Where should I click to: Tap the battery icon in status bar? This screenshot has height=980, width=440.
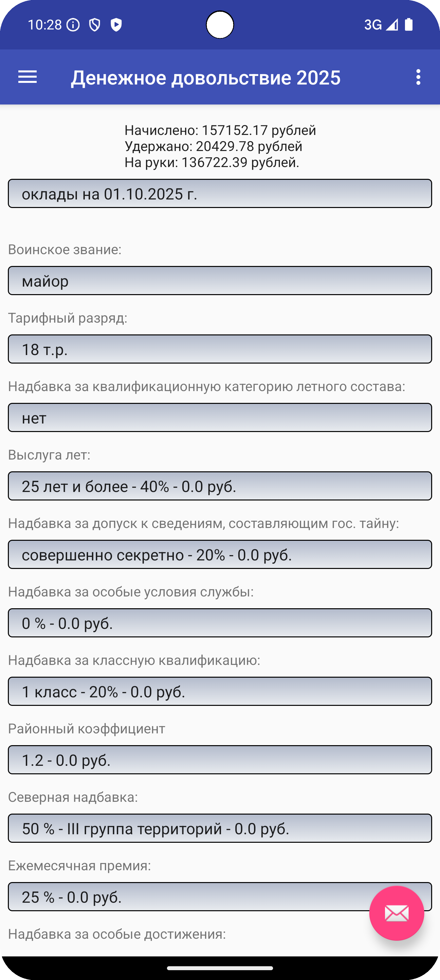(x=409, y=24)
